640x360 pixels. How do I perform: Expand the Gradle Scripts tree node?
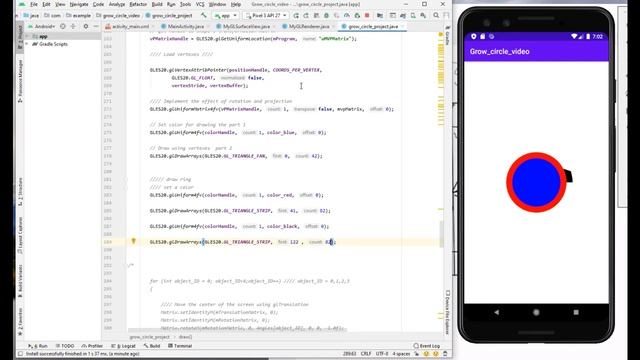pos(28,44)
